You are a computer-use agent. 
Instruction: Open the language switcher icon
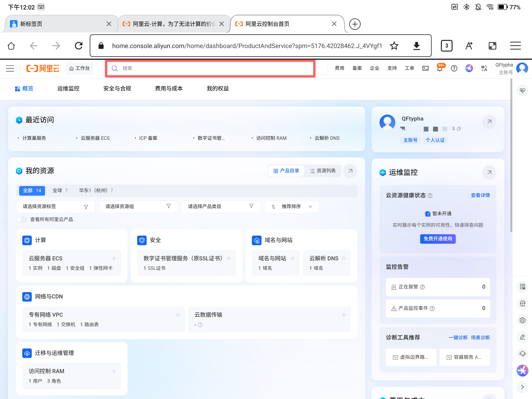[484, 68]
